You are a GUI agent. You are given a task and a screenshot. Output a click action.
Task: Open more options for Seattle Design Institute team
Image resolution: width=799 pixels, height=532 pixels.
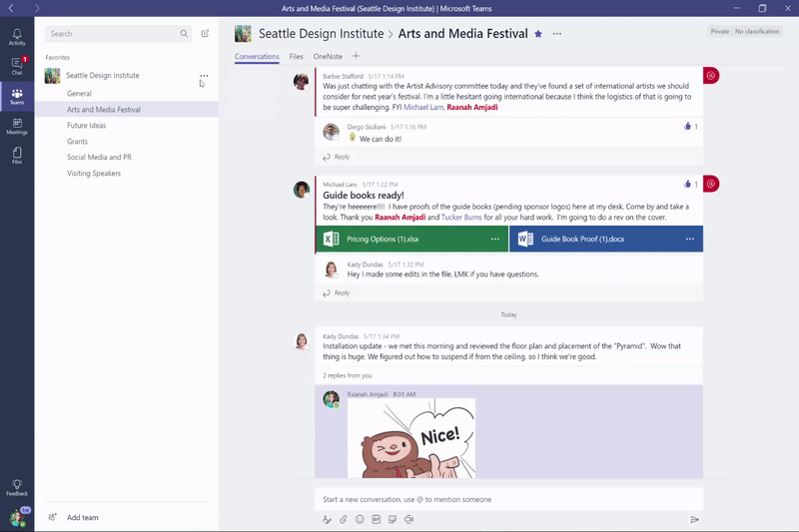204,76
